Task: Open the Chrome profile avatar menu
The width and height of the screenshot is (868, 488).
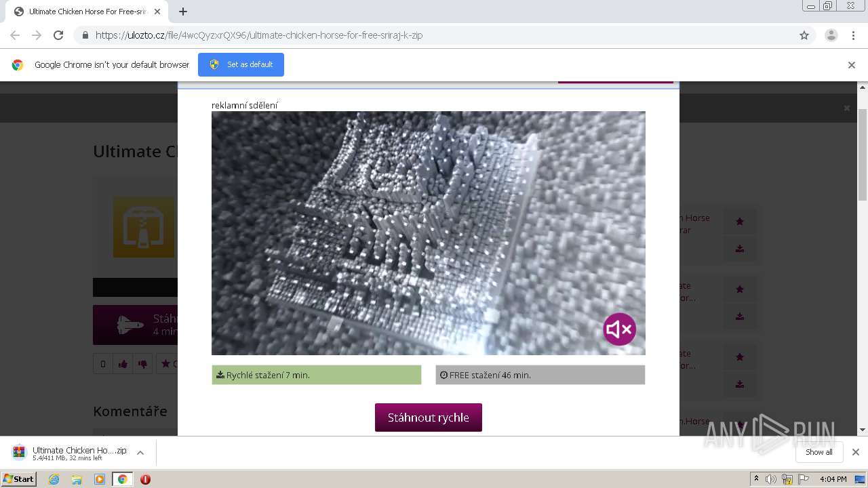Action: (831, 35)
